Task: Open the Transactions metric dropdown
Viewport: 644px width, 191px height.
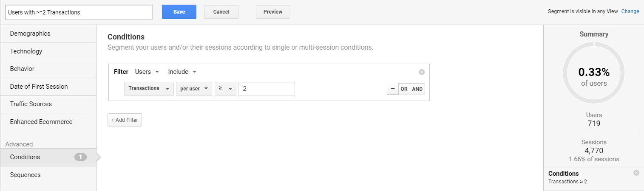Action: (x=149, y=89)
